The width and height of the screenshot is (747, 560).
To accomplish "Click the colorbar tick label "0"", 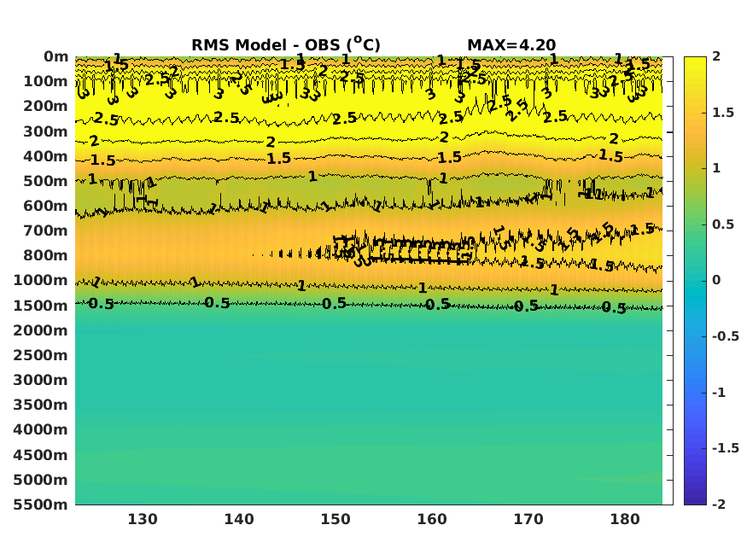I will coord(716,281).
